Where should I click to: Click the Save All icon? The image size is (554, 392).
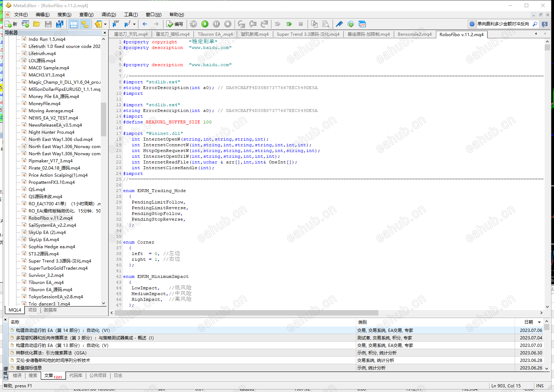60,24
